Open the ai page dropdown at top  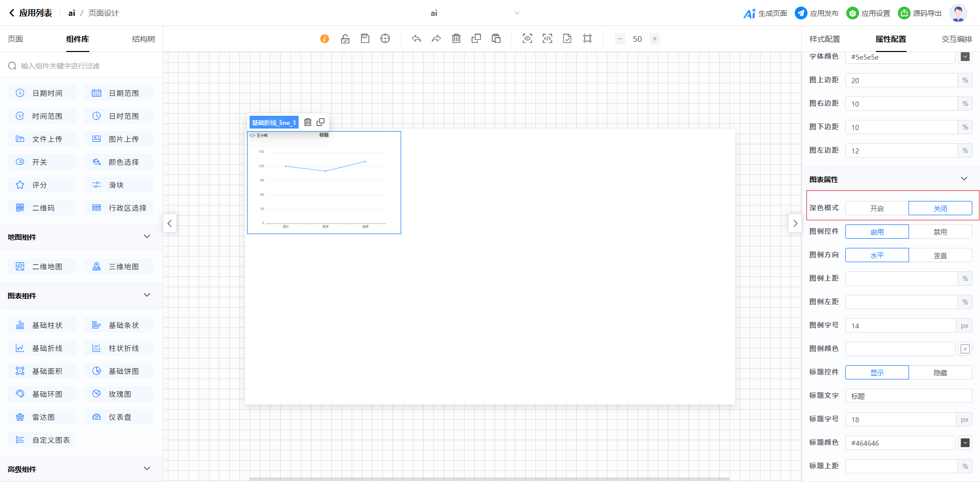[517, 13]
